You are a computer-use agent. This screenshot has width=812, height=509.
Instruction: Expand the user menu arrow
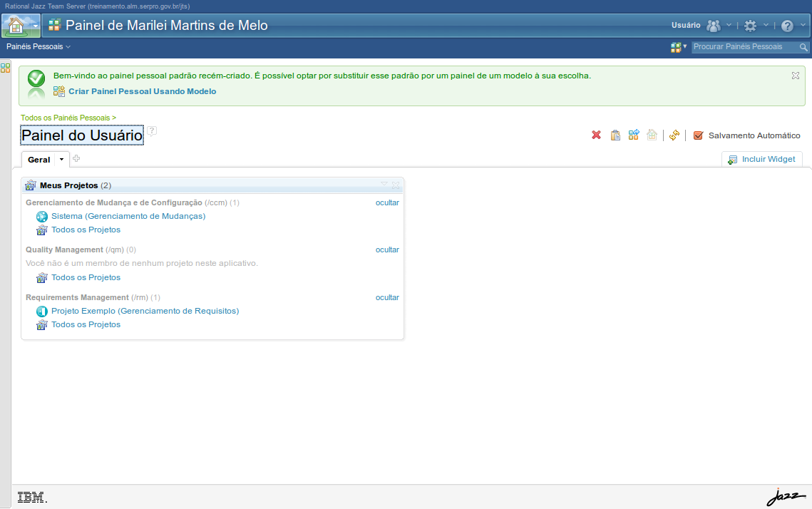(729, 25)
